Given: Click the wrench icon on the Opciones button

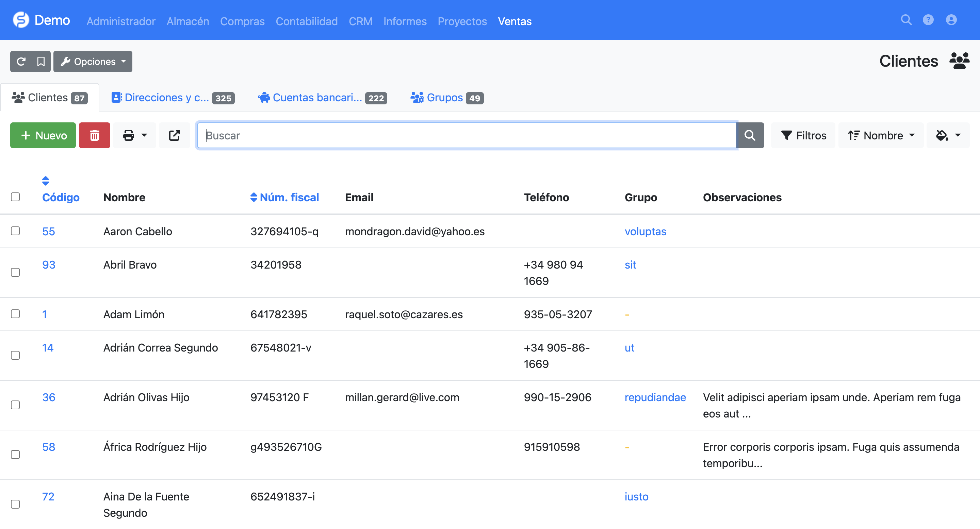Looking at the screenshot, I should tap(65, 62).
